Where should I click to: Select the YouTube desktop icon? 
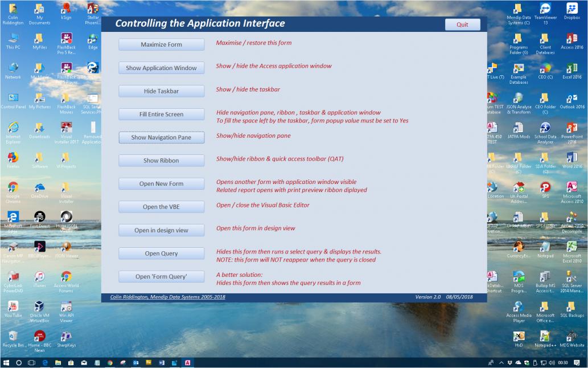(13, 309)
